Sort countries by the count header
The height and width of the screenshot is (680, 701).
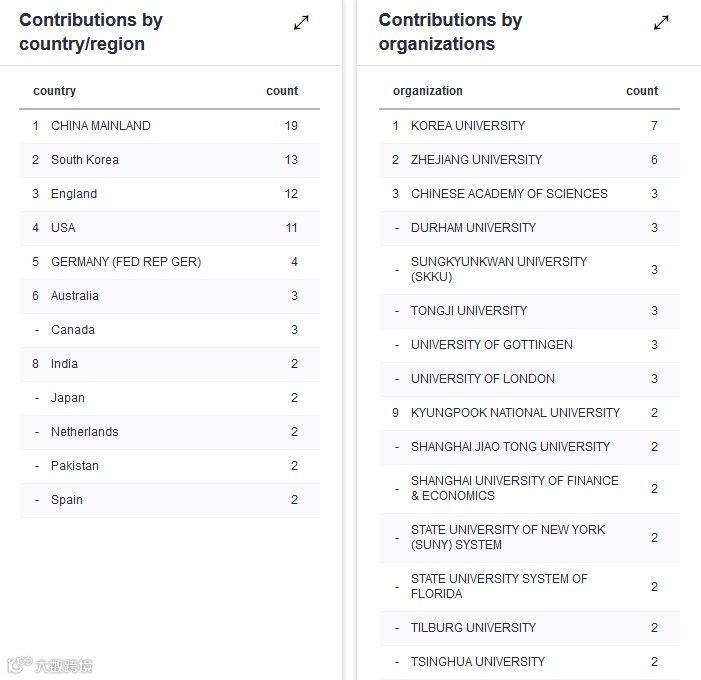282,91
